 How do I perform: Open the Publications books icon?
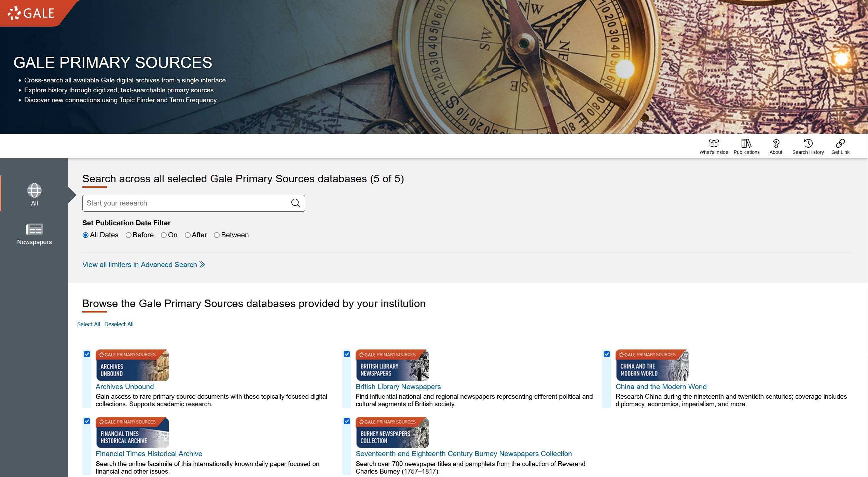tap(746, 143)
